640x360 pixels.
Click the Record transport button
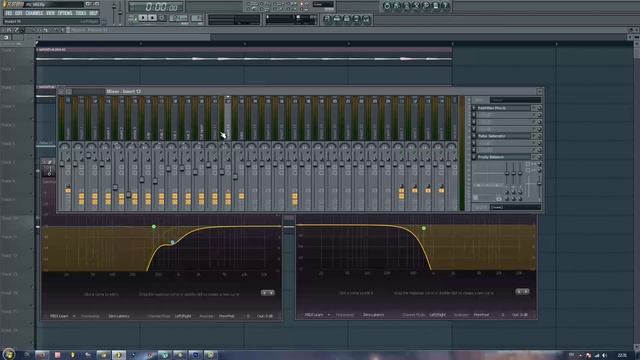[162, 18]
